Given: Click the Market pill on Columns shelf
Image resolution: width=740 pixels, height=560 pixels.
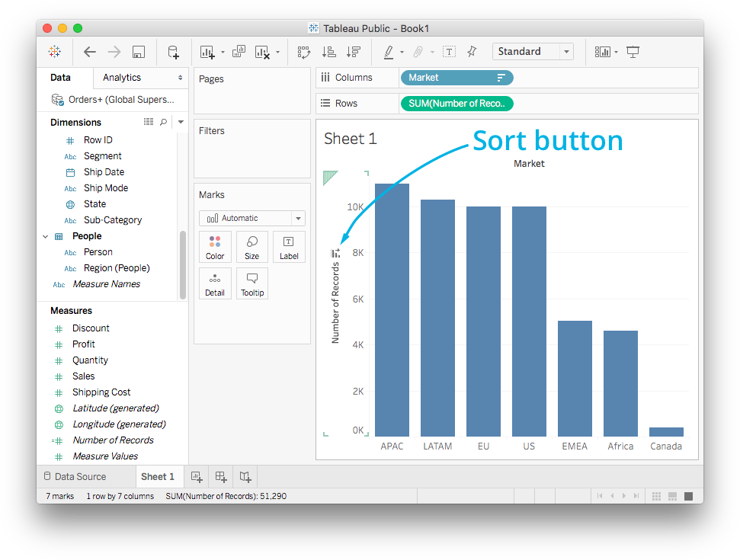Looking at the screenshot, I should click(456, 78).
